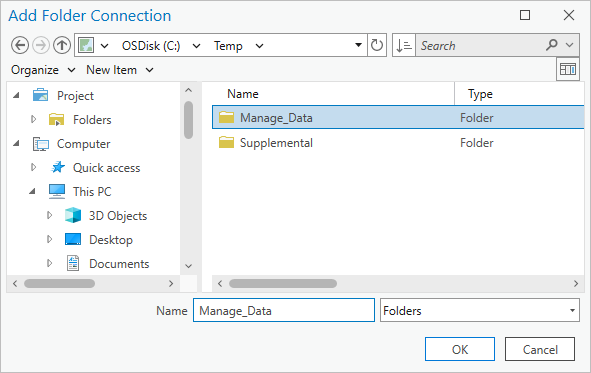Open the Organize menu
The image size is (591, 373).
(x=43, y=70)
